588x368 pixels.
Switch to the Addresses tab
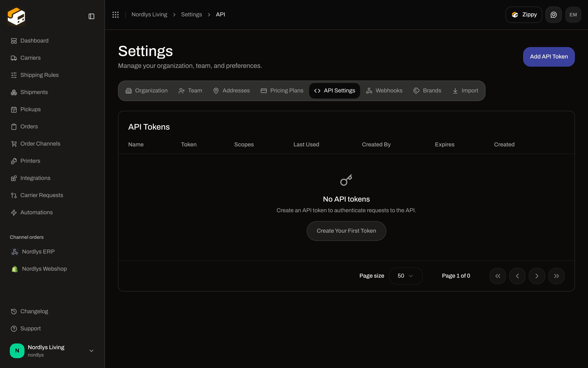231,91
